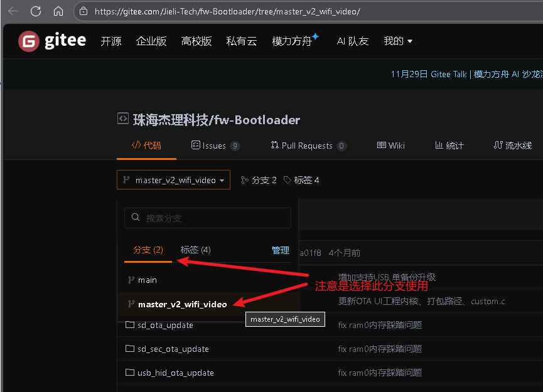The image size is (543, 392).
Task: Go to browser home icon
Action: [58, 11]
